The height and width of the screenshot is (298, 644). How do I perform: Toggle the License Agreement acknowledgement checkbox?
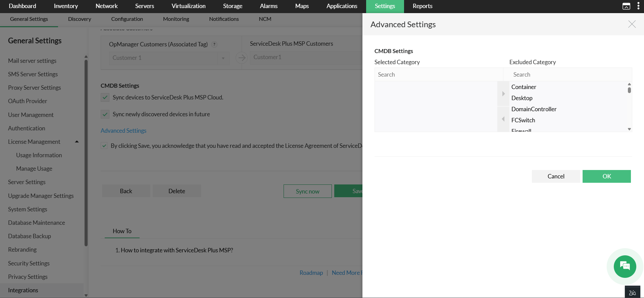pos(104,146)
